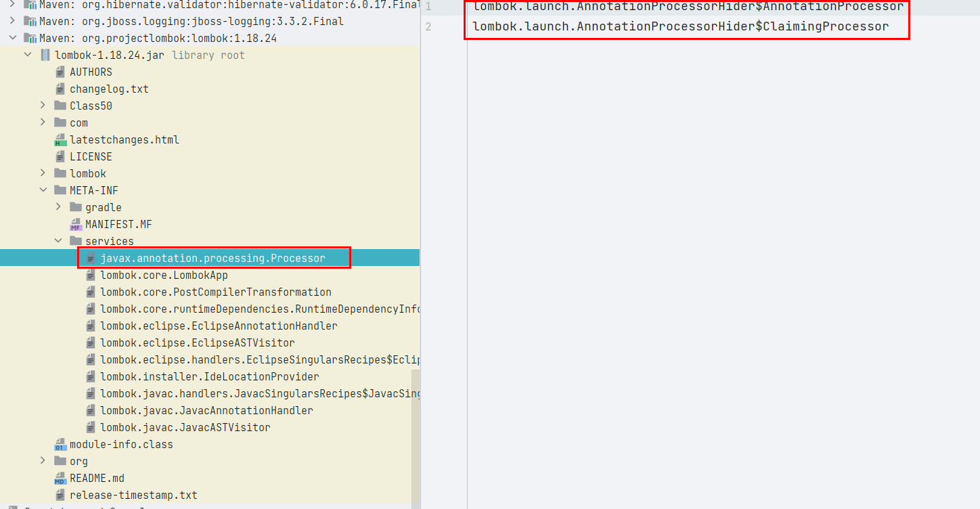This screenshot has height=509, width=980.
Task: Select module-info.class in the tree
Action: tap(121, 444)
